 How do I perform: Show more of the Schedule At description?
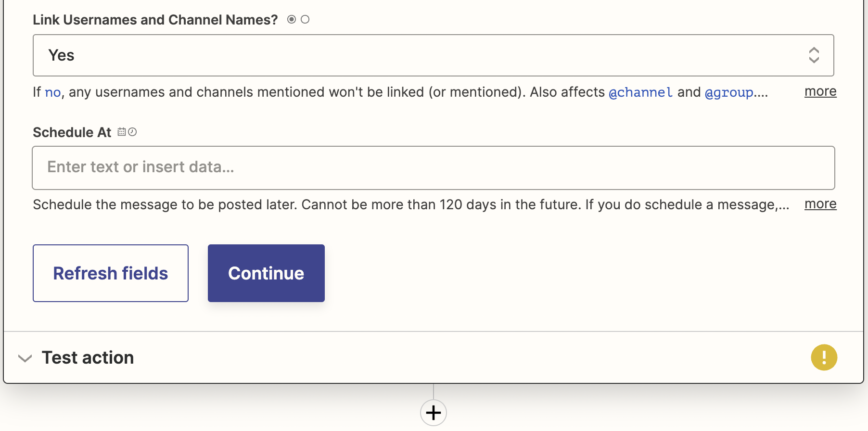pyautogui.click(x=820, y=204)
